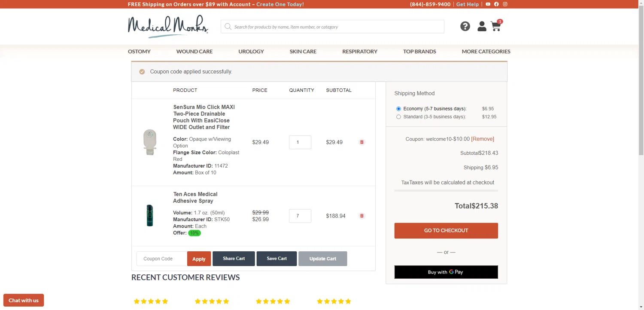Select Standard shipping option
Image resolution: width=644 pixels, height=310 pixels.
(398, 117)
